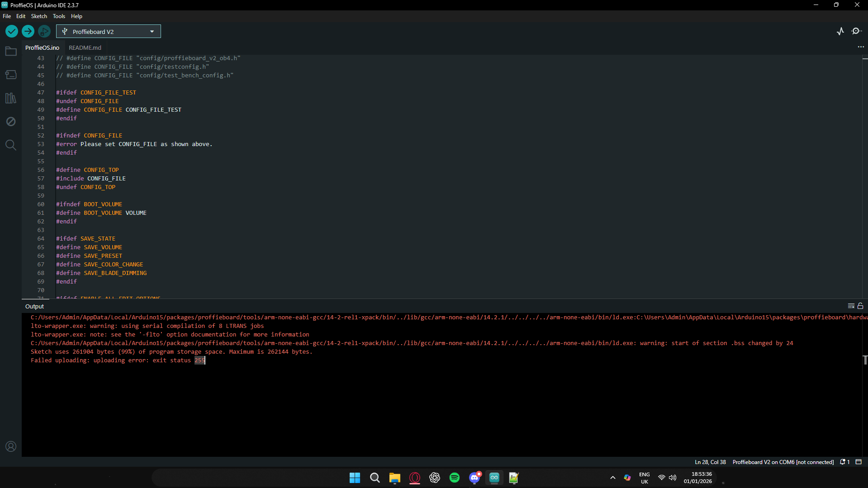Toggle the output scroll lock icon
The height and width of the screenshot is (488, 868).
click(x=860, y=306)
